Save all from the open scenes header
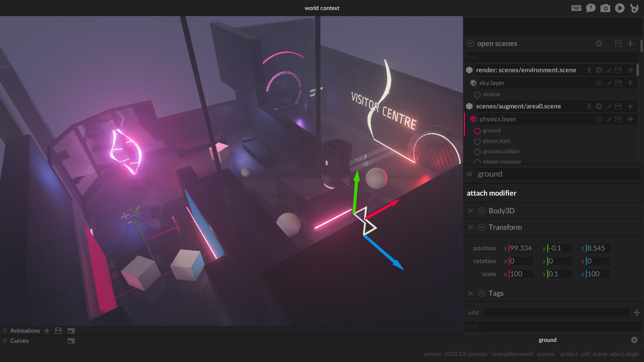 (618, 43)
